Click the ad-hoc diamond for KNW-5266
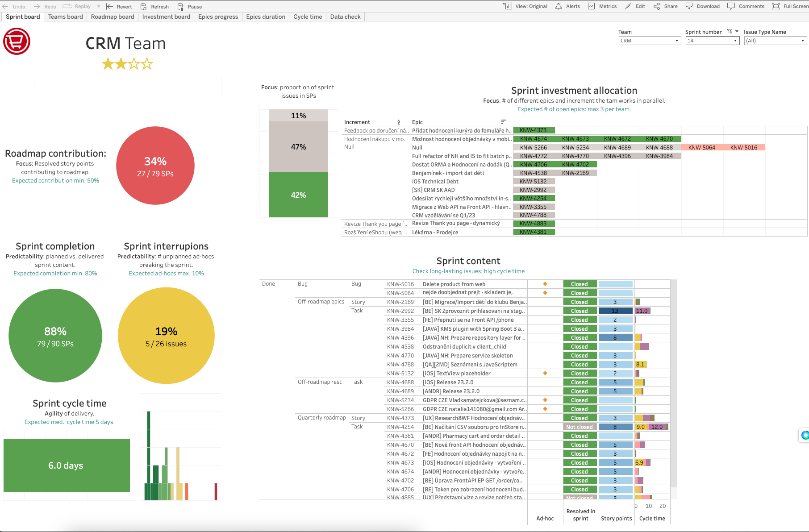The width and height of the screenshot is (809, 532). (x=545, y=409)
